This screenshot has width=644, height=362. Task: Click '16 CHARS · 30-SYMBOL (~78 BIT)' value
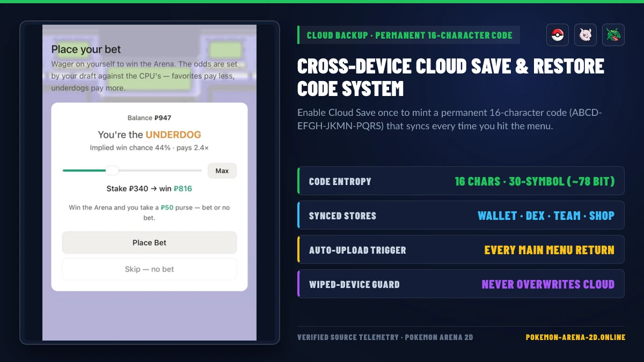click(x=535, y=181)
